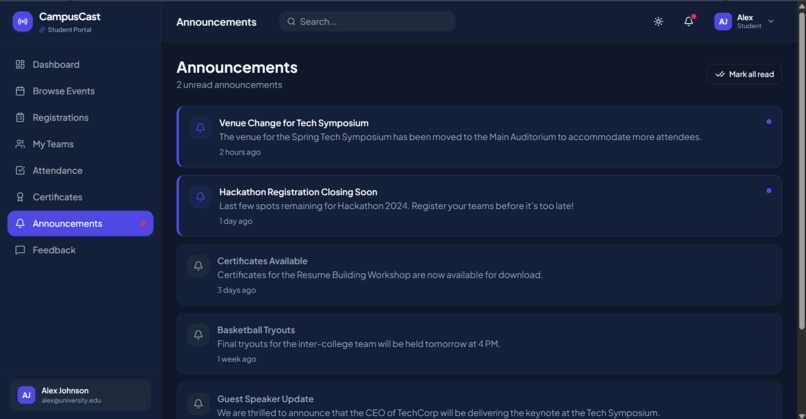Click the '3 days ago' timestamp

[x=236, y=290]
